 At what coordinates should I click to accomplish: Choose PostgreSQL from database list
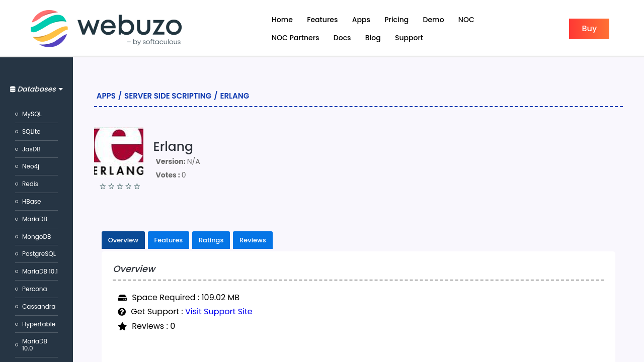39,254
